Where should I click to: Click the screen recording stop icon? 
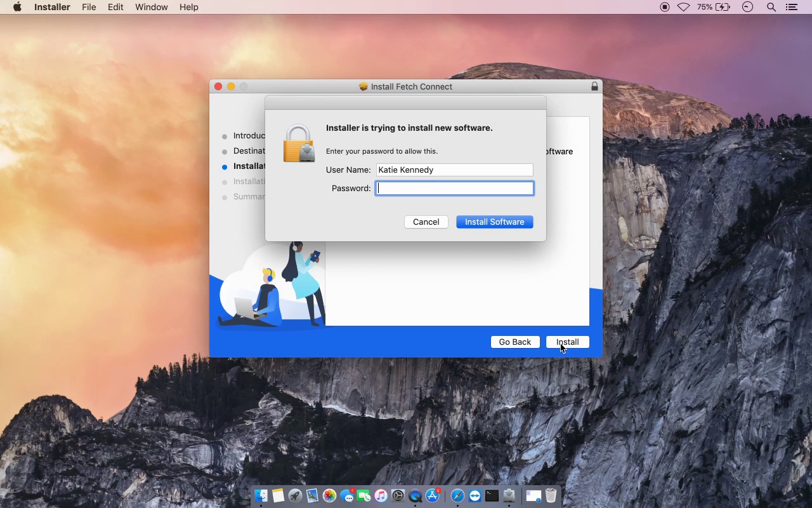(665, 7)
